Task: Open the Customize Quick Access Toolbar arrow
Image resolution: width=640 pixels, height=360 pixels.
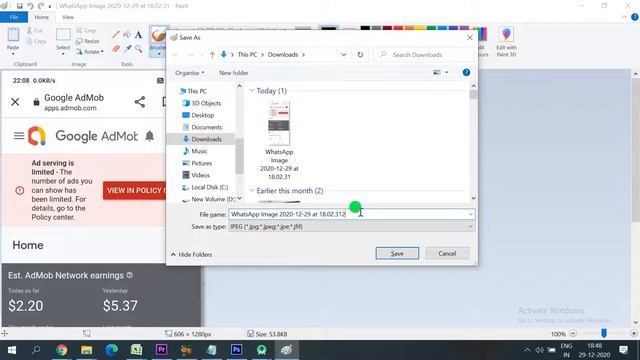Action: pyautogui.click(x=50, y=6)
